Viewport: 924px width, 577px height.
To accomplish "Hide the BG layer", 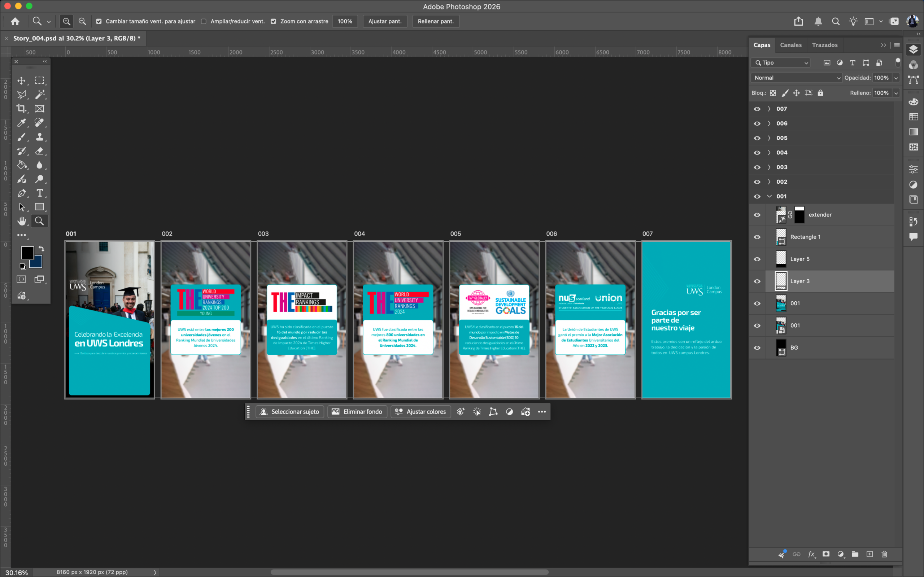I will tap(757, 347).
